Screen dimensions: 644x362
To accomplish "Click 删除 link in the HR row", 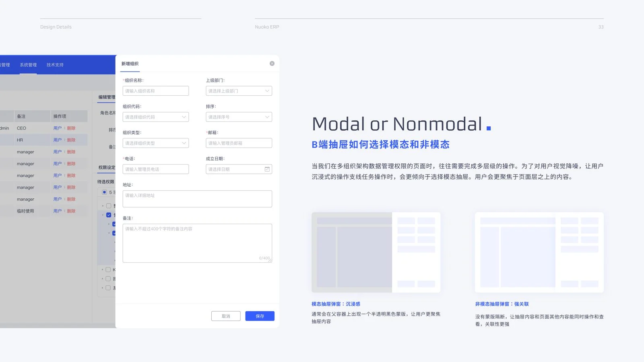I will point(71,140).
